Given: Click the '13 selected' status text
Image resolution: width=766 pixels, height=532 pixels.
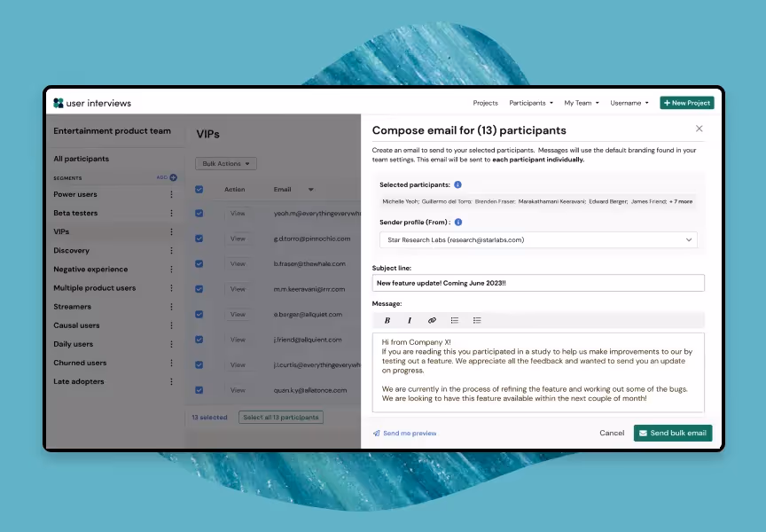Looking at the screenshot, I should 209,418.
